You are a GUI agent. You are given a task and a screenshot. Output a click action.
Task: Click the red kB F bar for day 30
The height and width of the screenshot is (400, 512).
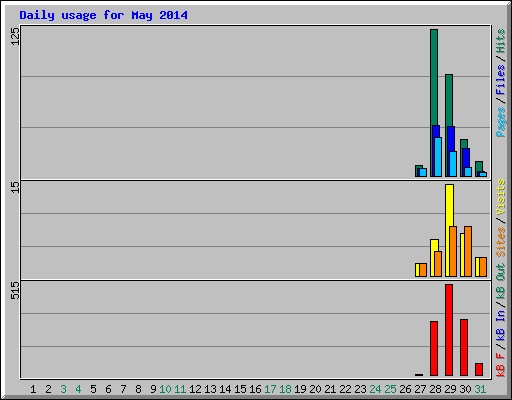tap(464, 347)
